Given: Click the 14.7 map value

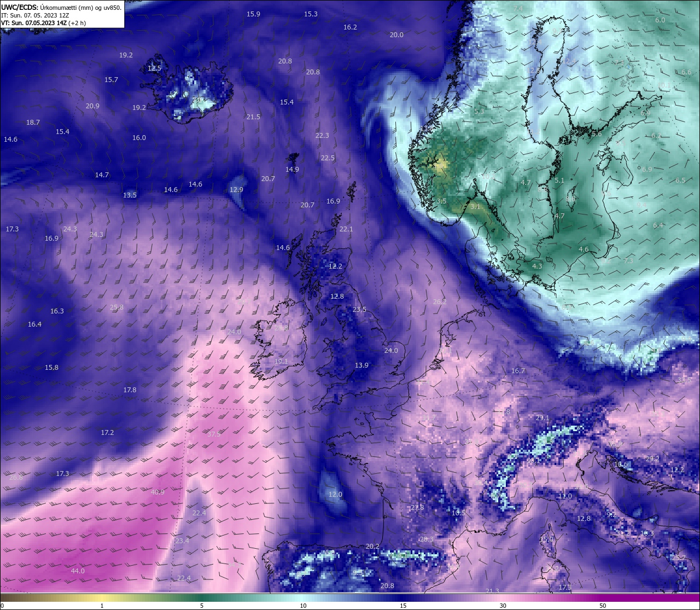Looking at the screenshot, I should coord(102,175).
